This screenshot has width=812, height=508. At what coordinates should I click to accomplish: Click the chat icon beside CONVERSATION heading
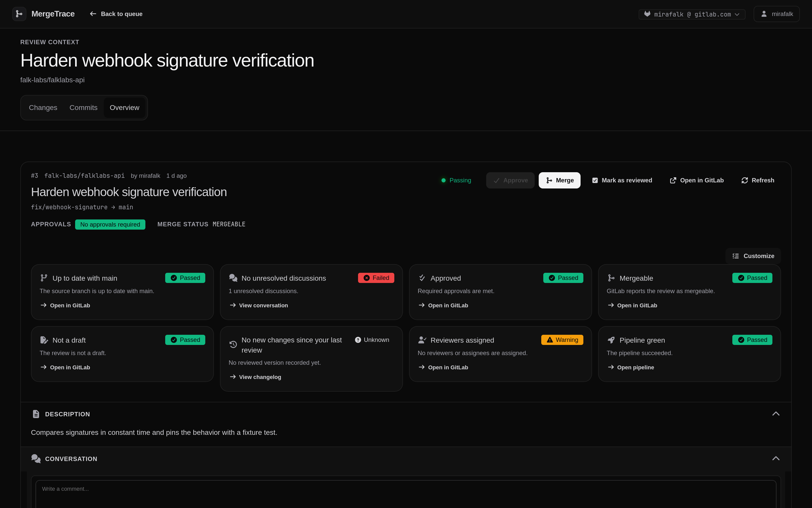coord(36,459)
